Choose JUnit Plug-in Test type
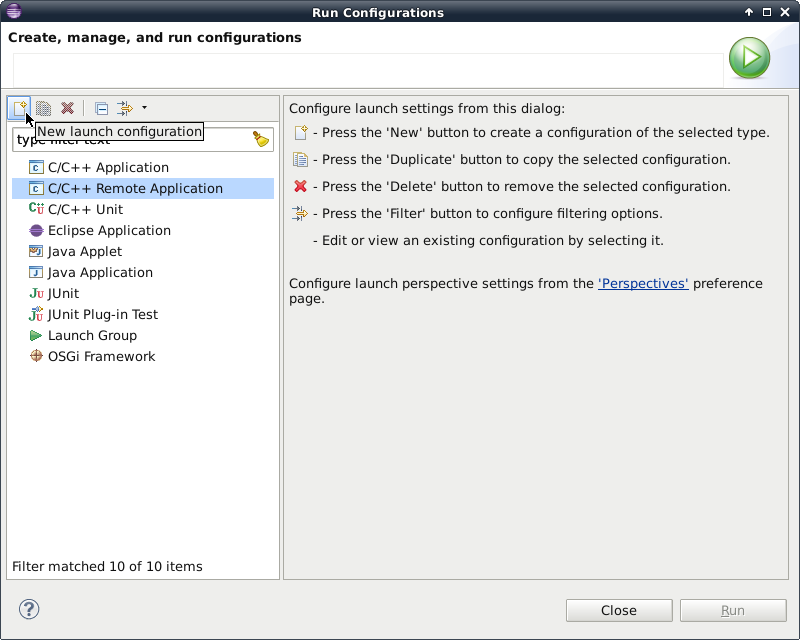This screenshot has width=800, height=640. (x=93, y=314)
